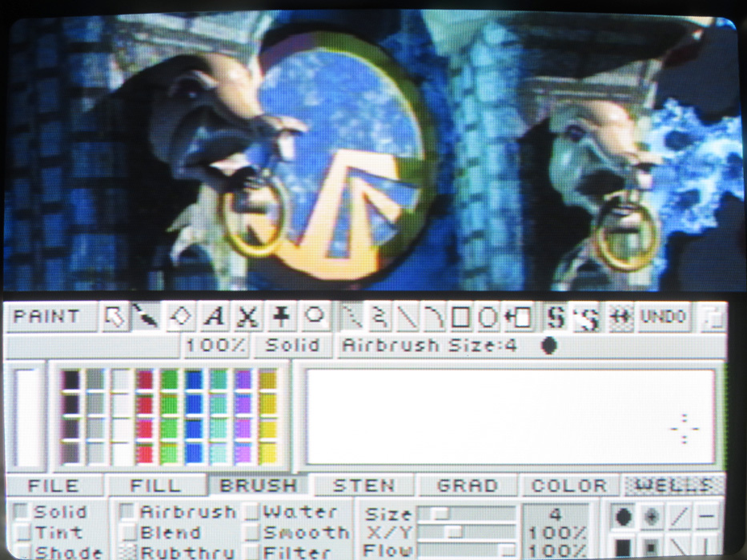Enable the Solid checkbox
747x560 pixels.
click(21, 512)
